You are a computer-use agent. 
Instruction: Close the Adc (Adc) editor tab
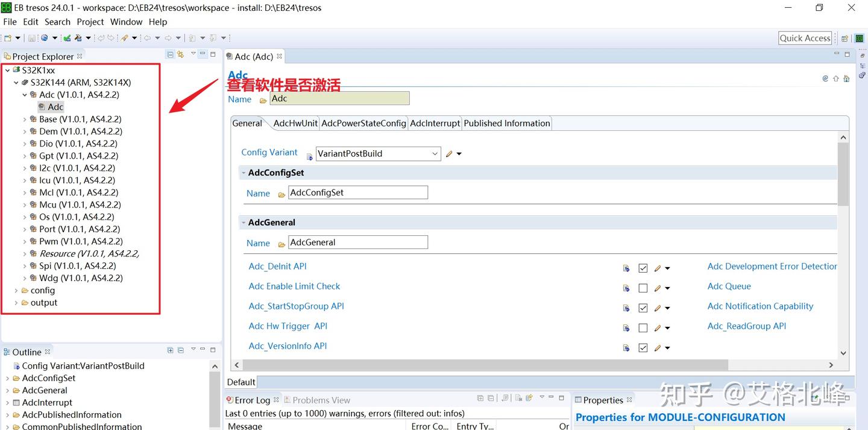click(280, 56)
